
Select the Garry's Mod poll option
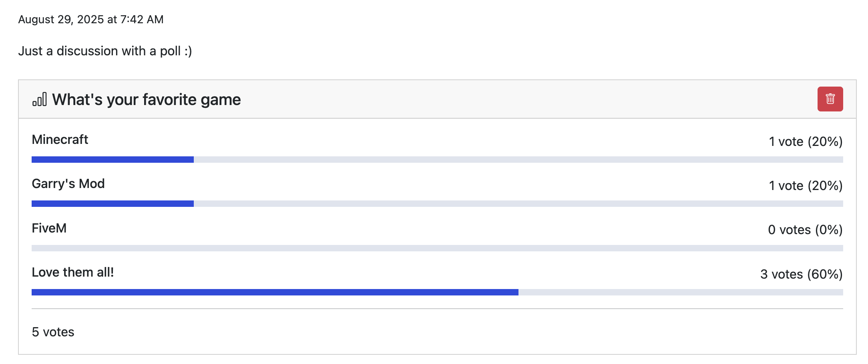click(x=68, y=184)
